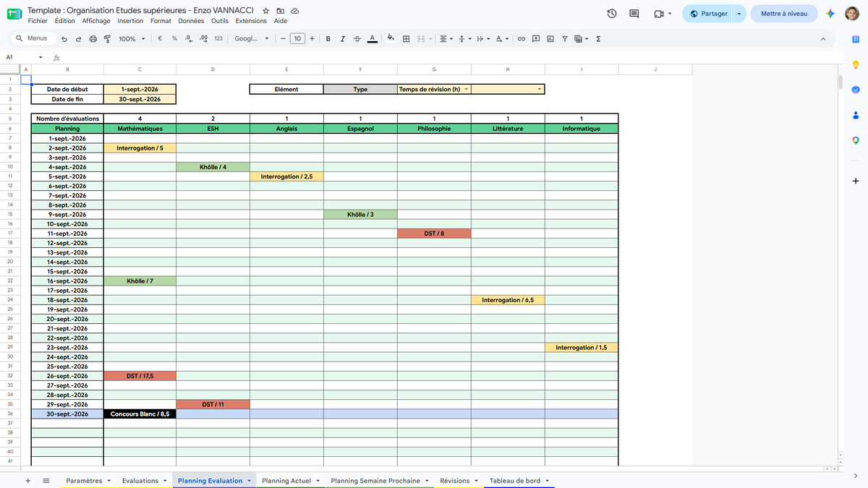868x488 pixels.
Task: Open dropdown in Temps de révision cell
Action: [466, 90]
